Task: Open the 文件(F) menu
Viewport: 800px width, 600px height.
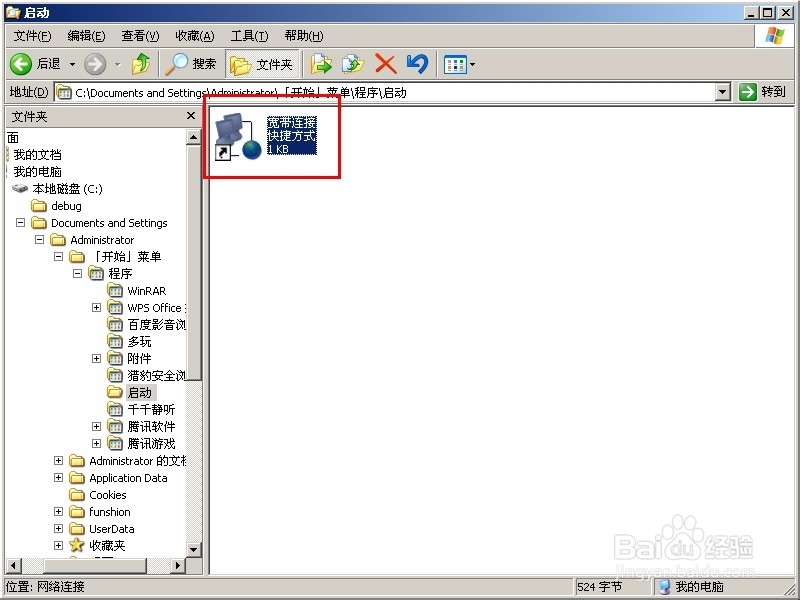Action: click(x=33, y=36)
